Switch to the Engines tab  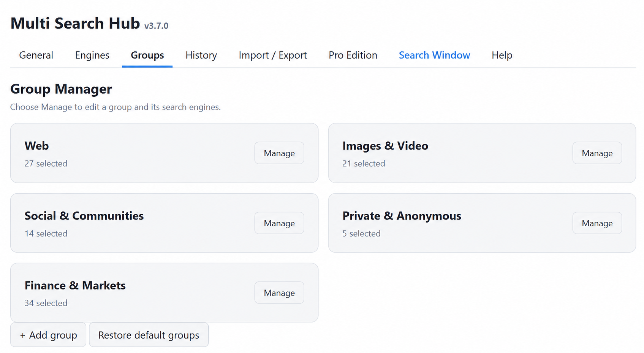click(x=92, y=55)
